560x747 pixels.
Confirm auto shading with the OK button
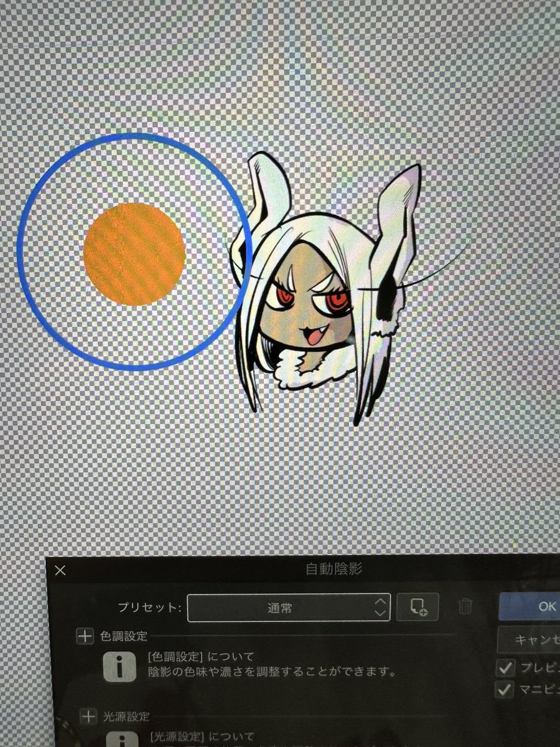coord(530,606)
